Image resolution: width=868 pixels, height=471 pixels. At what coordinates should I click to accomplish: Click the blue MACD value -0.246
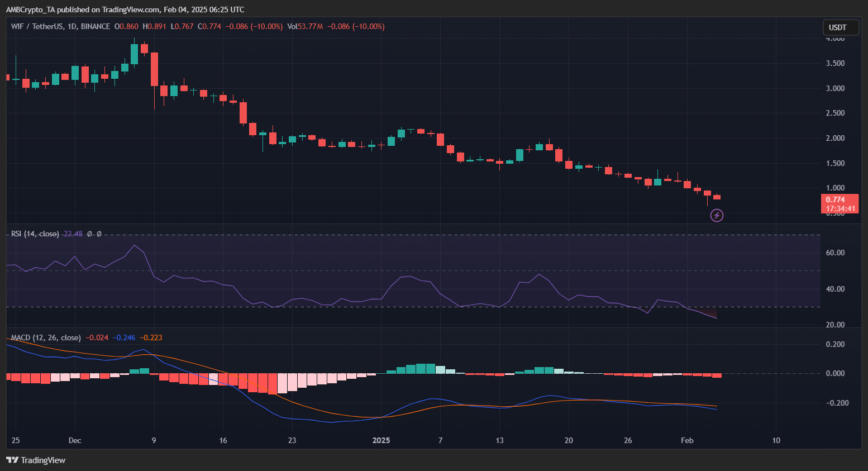point(123,337)
